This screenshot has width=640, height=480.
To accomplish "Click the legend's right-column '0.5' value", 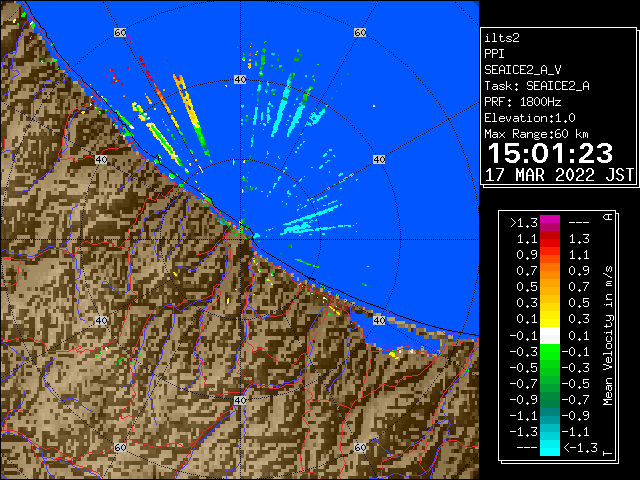I will click(x=579, y=303).
